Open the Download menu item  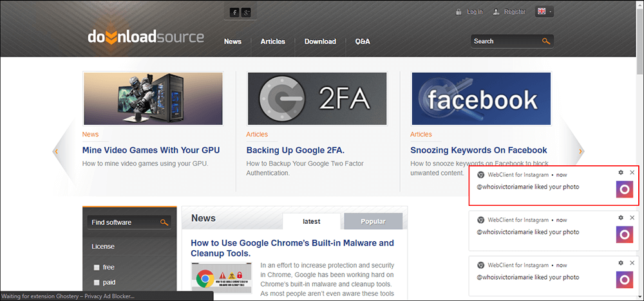(320, 41)
